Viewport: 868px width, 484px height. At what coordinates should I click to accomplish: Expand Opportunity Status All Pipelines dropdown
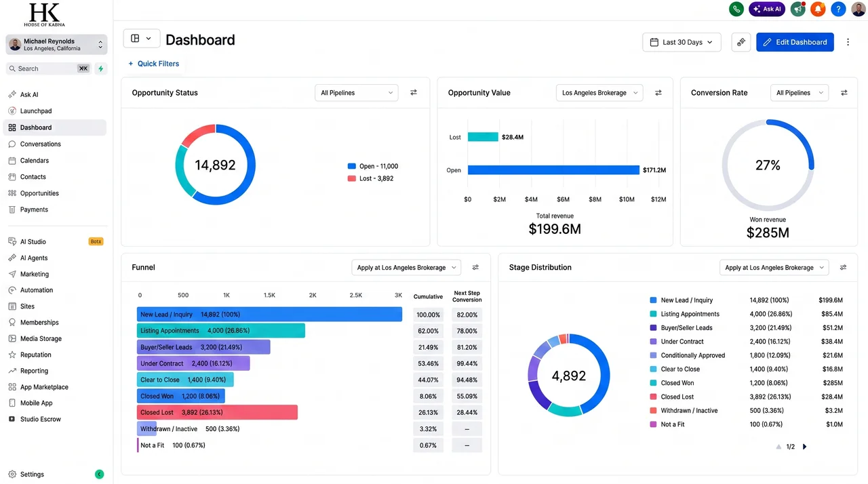(x=356, y=93)
